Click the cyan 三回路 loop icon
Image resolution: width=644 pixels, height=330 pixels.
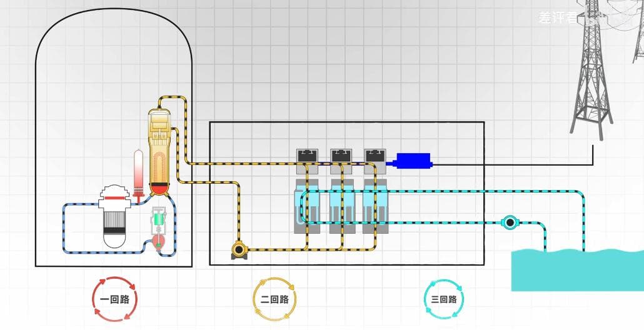click(443, 299)
